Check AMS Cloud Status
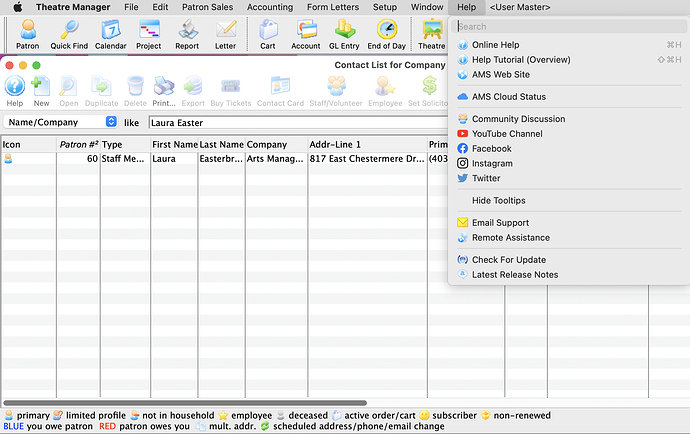This screenshot has height=434, width=690. 569,96
